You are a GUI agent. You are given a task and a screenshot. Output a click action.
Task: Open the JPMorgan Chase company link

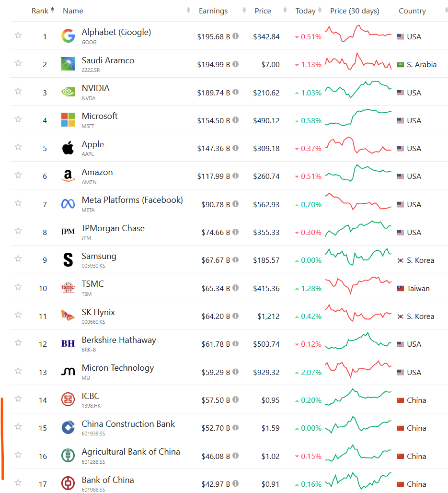(x=113, y=228)
